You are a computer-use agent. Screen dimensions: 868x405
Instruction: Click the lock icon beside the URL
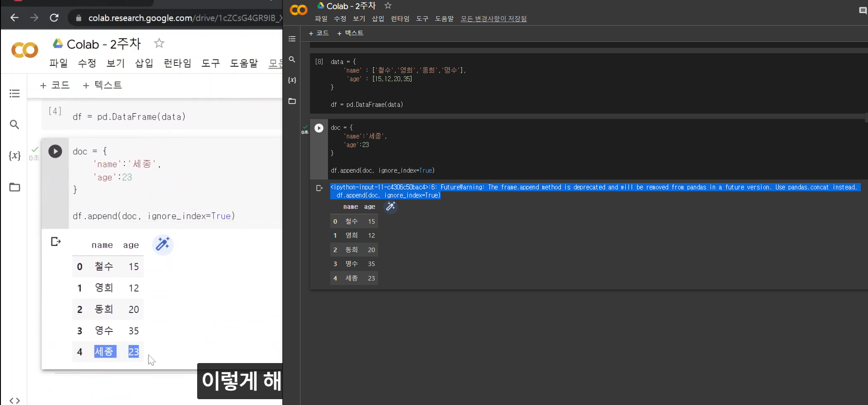tap(78, 18)
